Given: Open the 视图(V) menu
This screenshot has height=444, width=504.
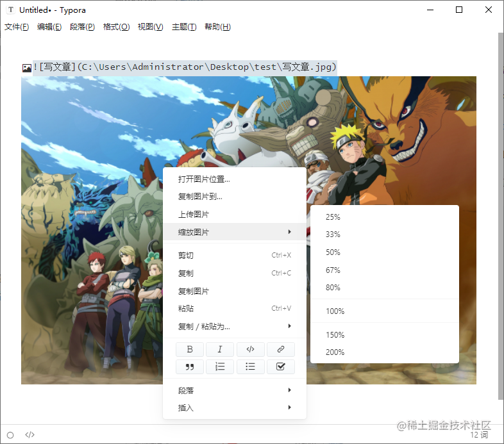Looking at the screenshot, I should pyautogui.click(x=151, y=27).
